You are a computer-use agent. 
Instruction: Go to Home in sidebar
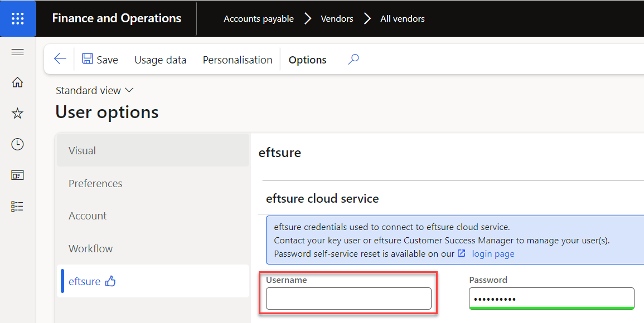(18, 82)
